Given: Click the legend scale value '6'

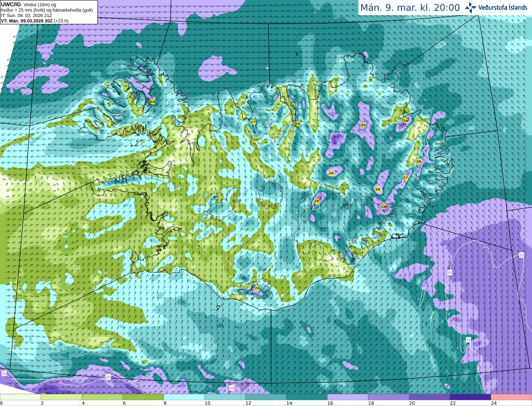Looking at the screenshot, I should tap(124, 403).
